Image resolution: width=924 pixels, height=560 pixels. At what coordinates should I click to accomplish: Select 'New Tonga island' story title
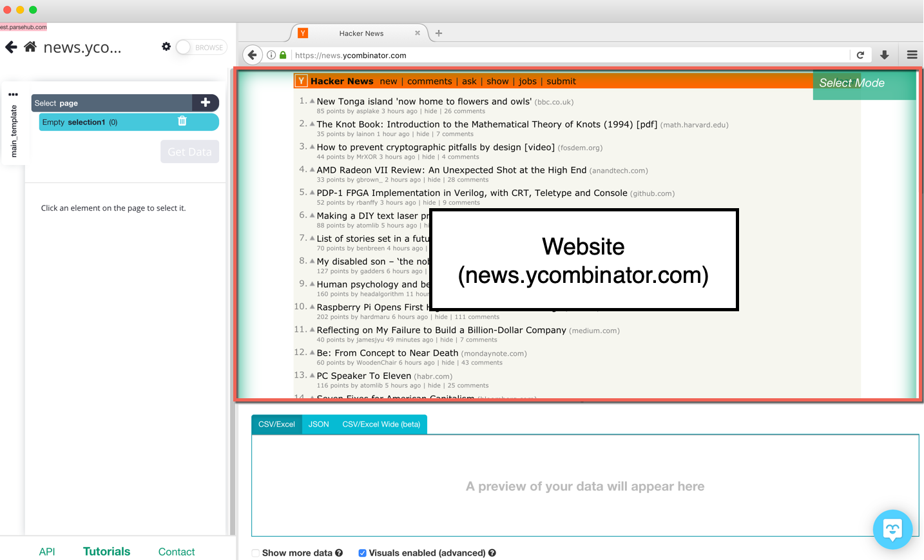point(424,101)
